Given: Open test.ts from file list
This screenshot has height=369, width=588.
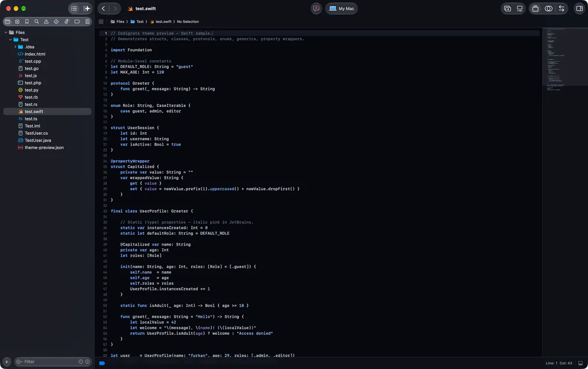Looking at the screenshot, I should (x=31, y=119).
